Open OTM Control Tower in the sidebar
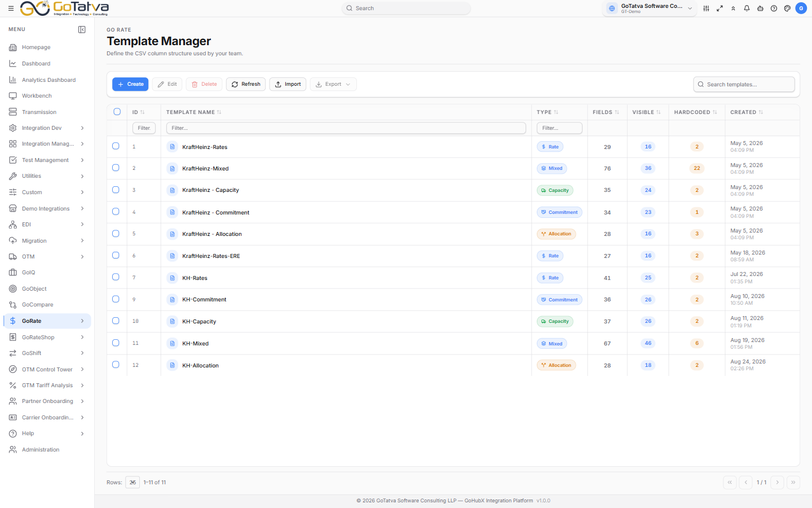The width and height of the screenshot is (812, 508). click(x=47, y=370)
